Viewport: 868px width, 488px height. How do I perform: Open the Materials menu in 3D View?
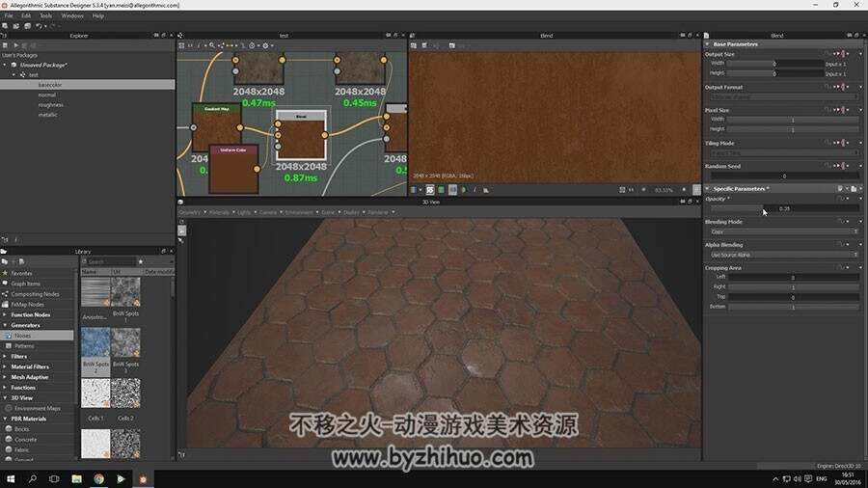(x=219, y=212)
